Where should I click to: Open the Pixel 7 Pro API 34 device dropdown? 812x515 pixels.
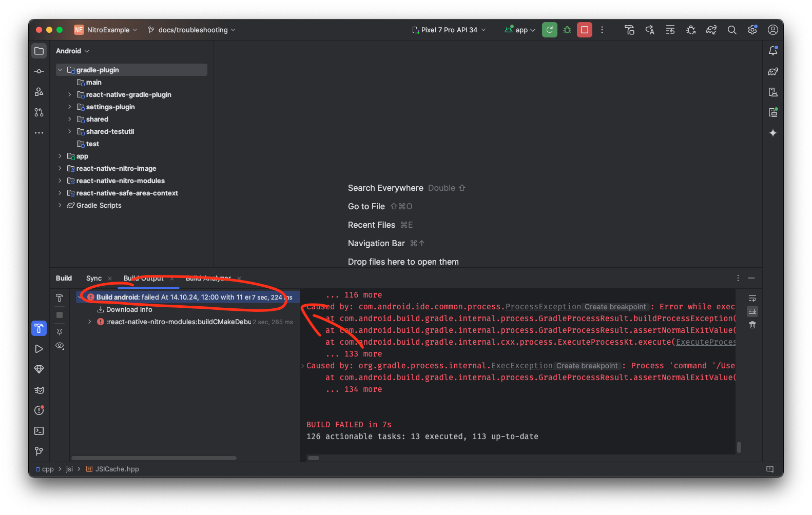pos(449,30)
